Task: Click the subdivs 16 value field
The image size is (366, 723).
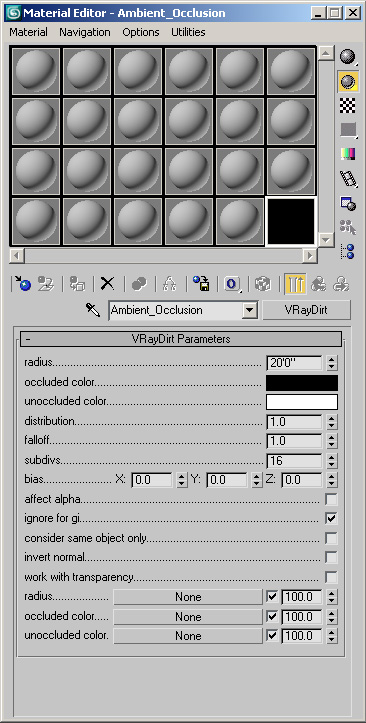Action: coord(294,461)
